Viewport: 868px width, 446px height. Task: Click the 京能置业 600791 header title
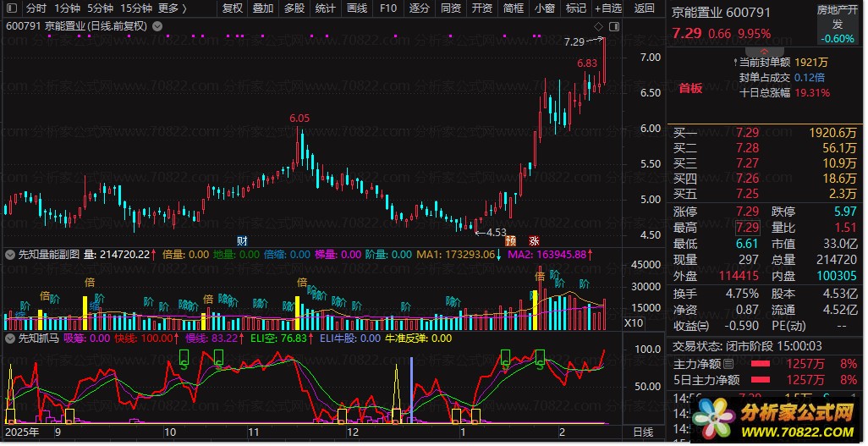(721, 12)
